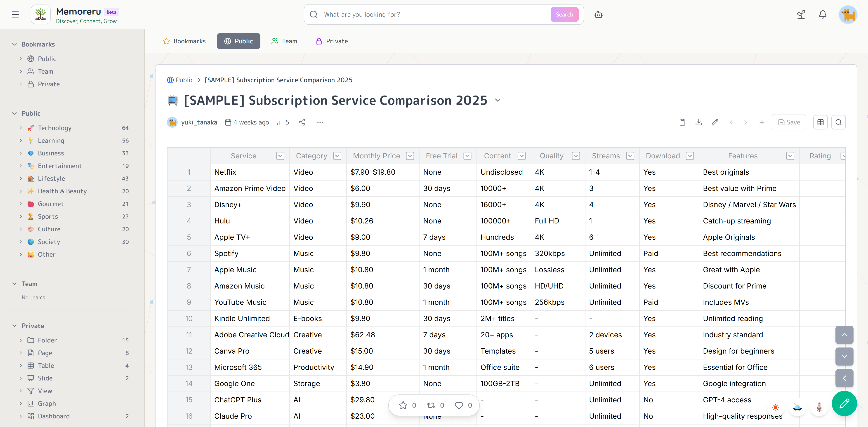This screenshot has height=427, width=868.
Task: Jump to top with the up arrow button
Action: tap(844, 335)
